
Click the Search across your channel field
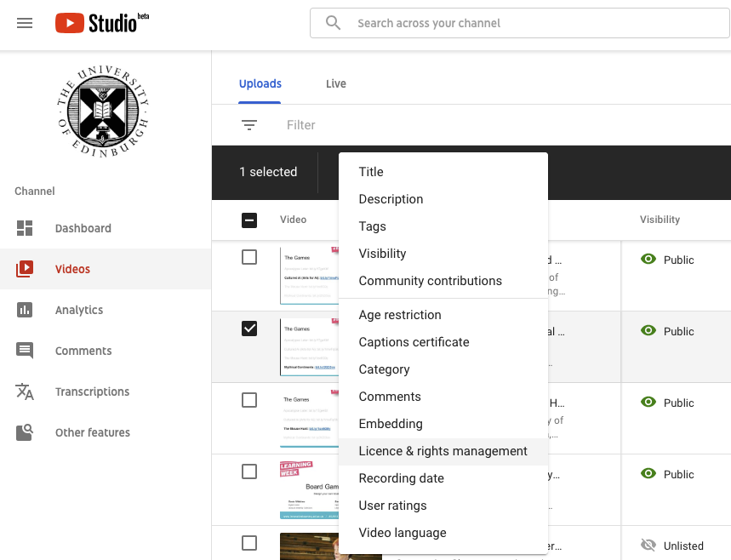[x=519, y=23]
